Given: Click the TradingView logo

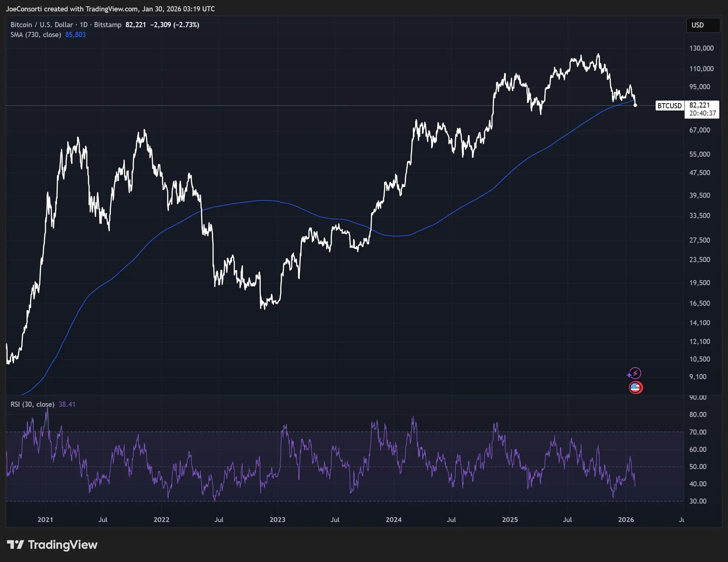Looking at the screenshot, I should pos(51,545).
